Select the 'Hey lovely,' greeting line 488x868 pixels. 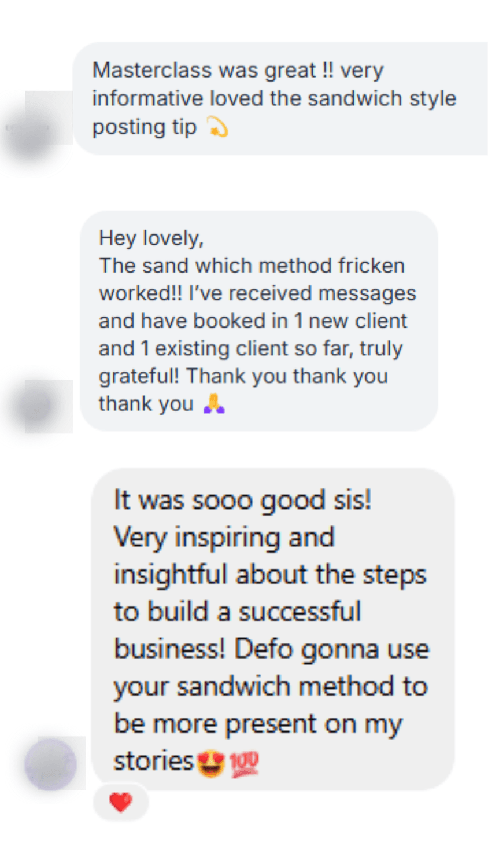[x=151, y=238]
